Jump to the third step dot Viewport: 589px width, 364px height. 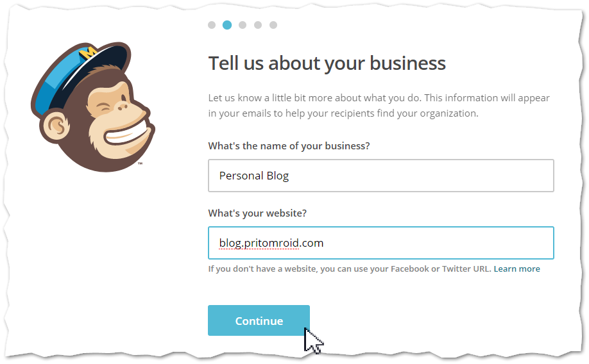243,25
